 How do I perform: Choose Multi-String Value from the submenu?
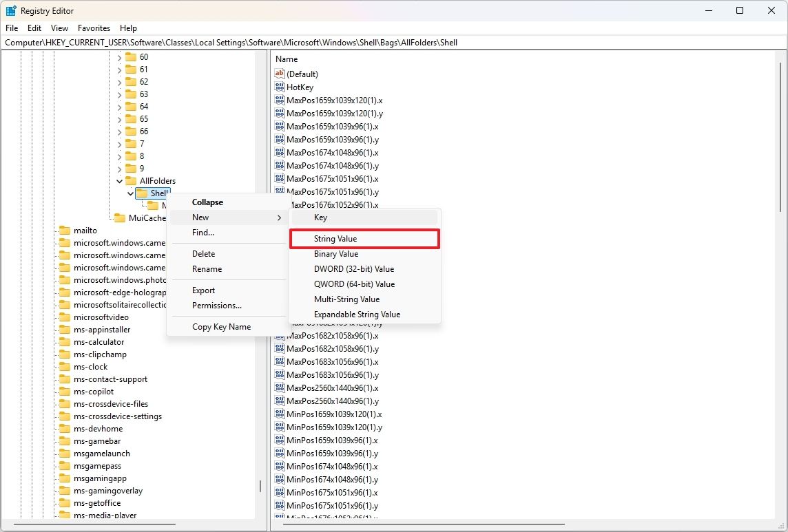347,299
